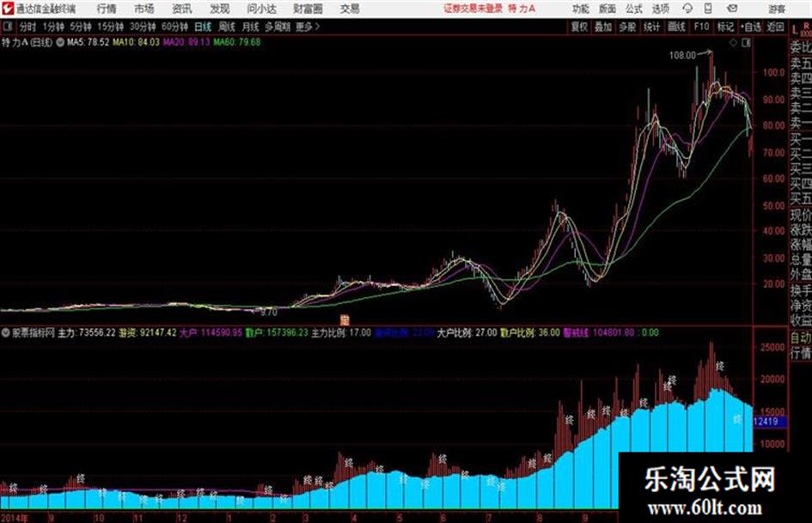Open the 公式 menu
This screenshot has height=523, width=812.
[x=634, y=9]
